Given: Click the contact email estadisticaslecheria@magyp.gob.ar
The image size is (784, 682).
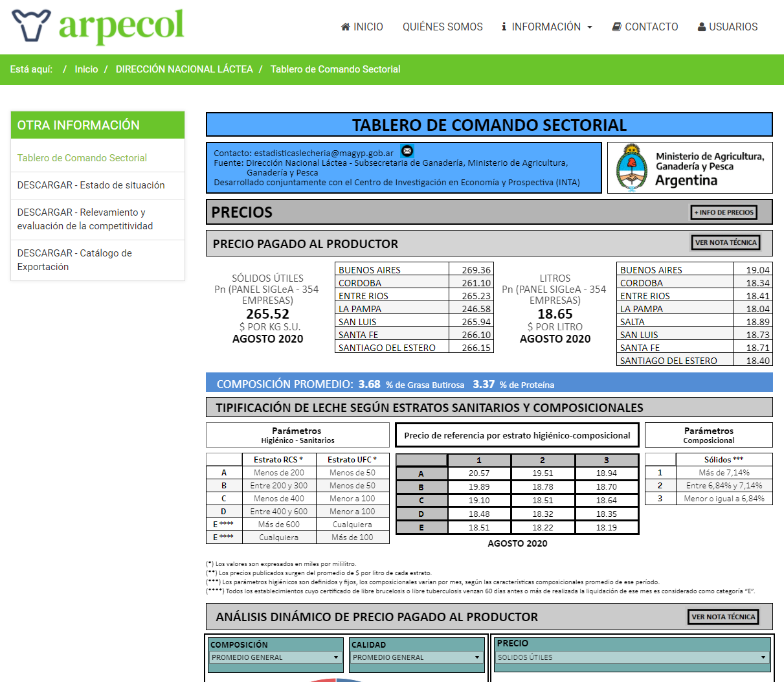Looking at the screenshot, I should [324, 153].
